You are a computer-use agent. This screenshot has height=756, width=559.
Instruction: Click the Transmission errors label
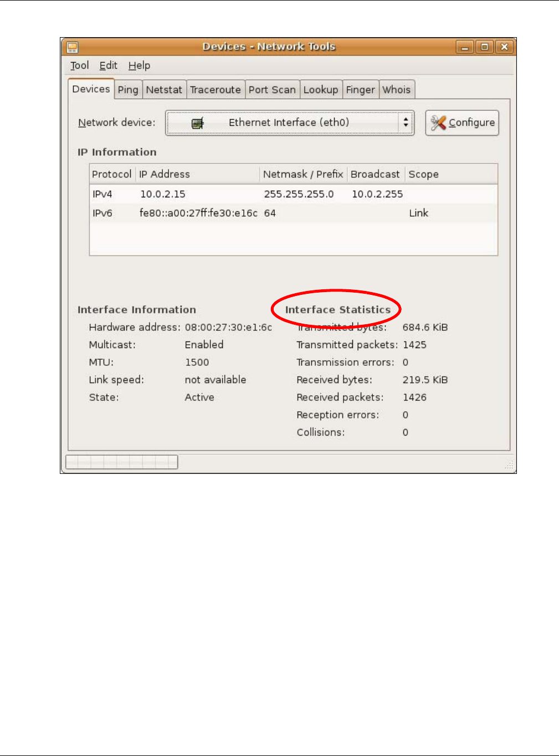pos(345,362)
